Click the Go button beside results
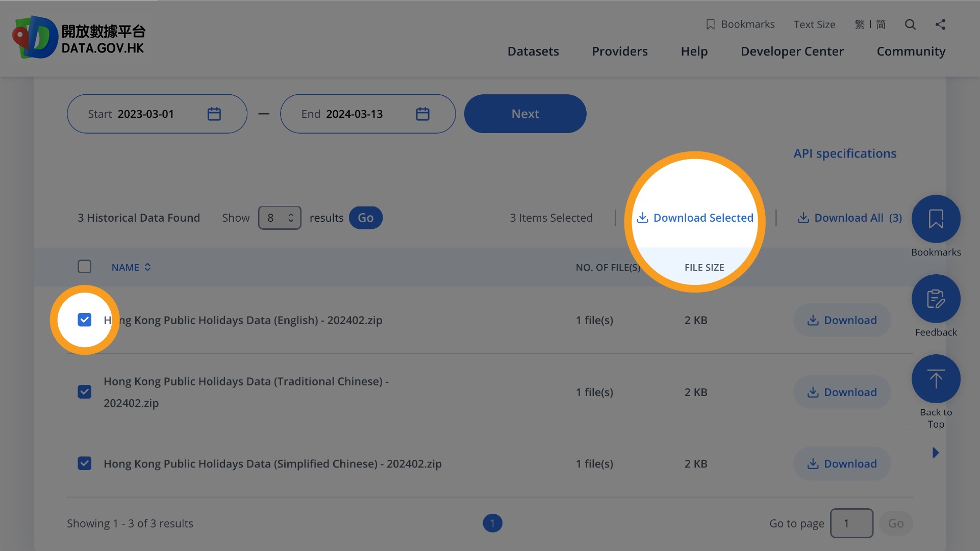This screenshot has height=551, width=980. pos(365,218)
